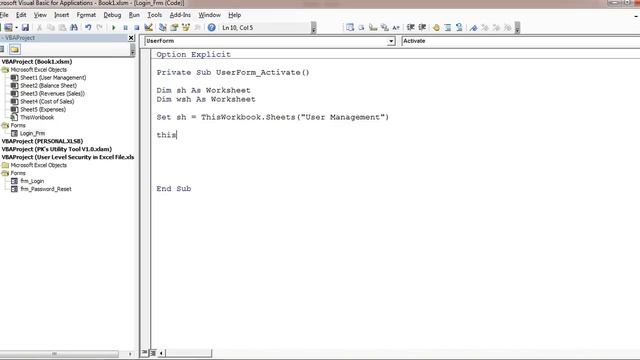The width and height of the screenshot is (640, 360).
Task: Open the Window menu
Action: (209, 15)
